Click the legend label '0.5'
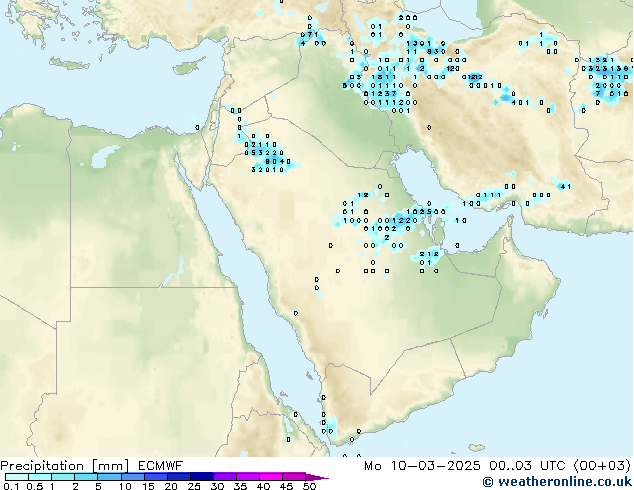Image resolution: width=634 pixels, height=490 pixels. 35,486
